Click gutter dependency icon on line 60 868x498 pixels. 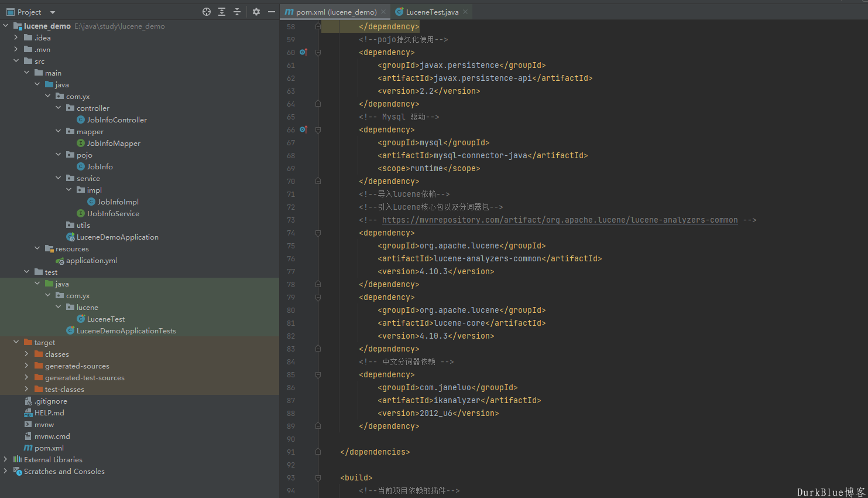(x=303, y=52)
